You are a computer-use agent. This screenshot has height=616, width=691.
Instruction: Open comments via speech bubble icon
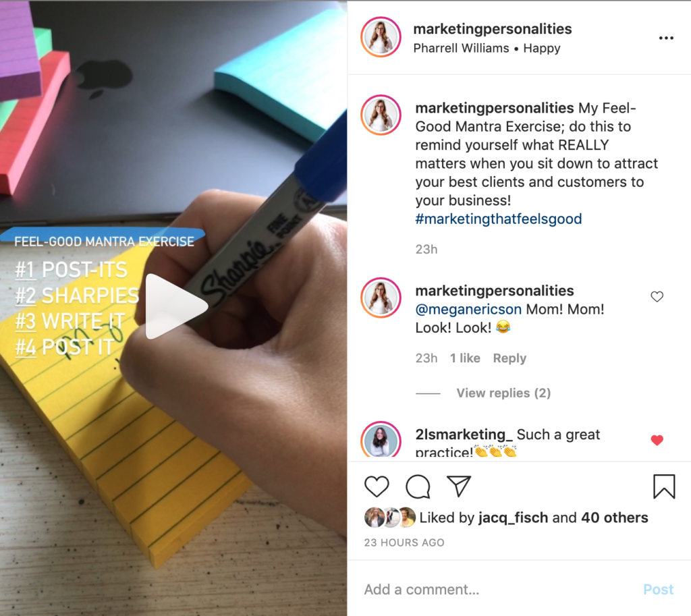(418, 486)
